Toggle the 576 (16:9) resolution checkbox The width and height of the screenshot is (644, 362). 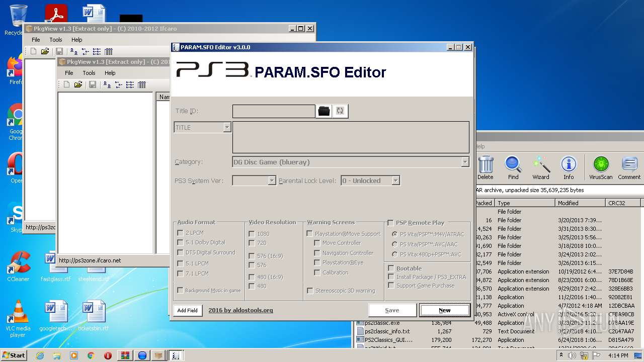(252, 256)
